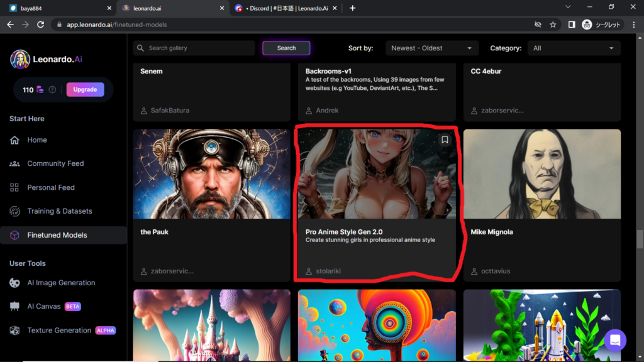
Task: Click the AI Image Generation palette icon
Action: pyautogui.click(x=14, y=283)
